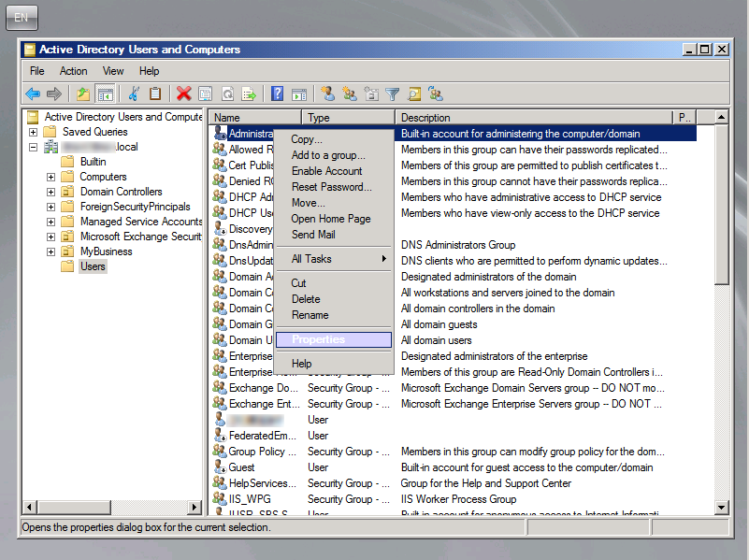Open the File menu

point(36,71)
